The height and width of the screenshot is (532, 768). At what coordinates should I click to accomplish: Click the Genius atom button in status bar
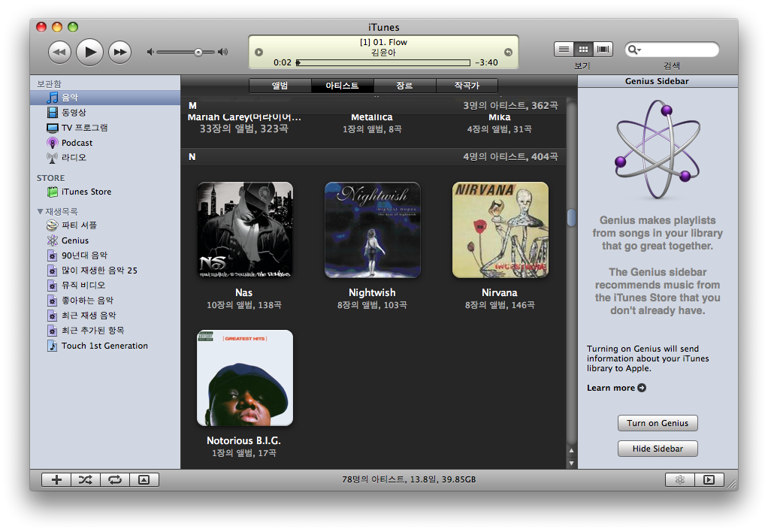point(680,479)
